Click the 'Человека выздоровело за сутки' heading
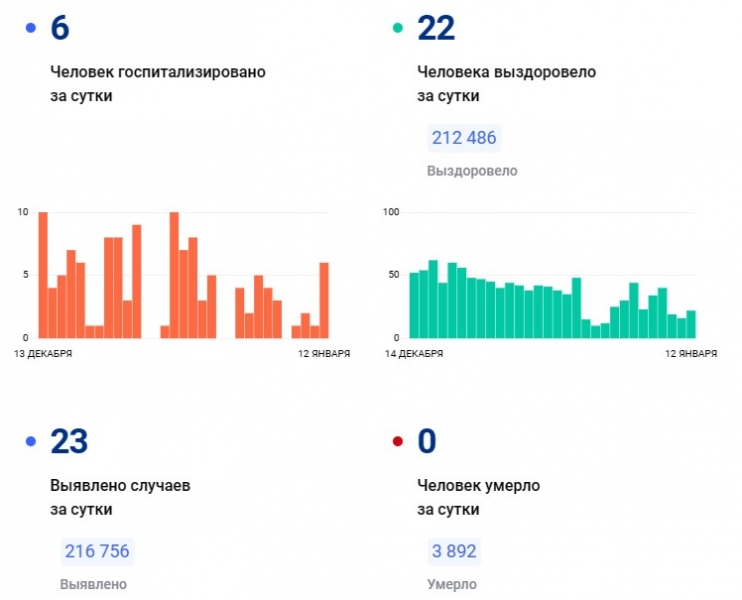The height and width of the screenshot is (600, 742). [506, 84]
